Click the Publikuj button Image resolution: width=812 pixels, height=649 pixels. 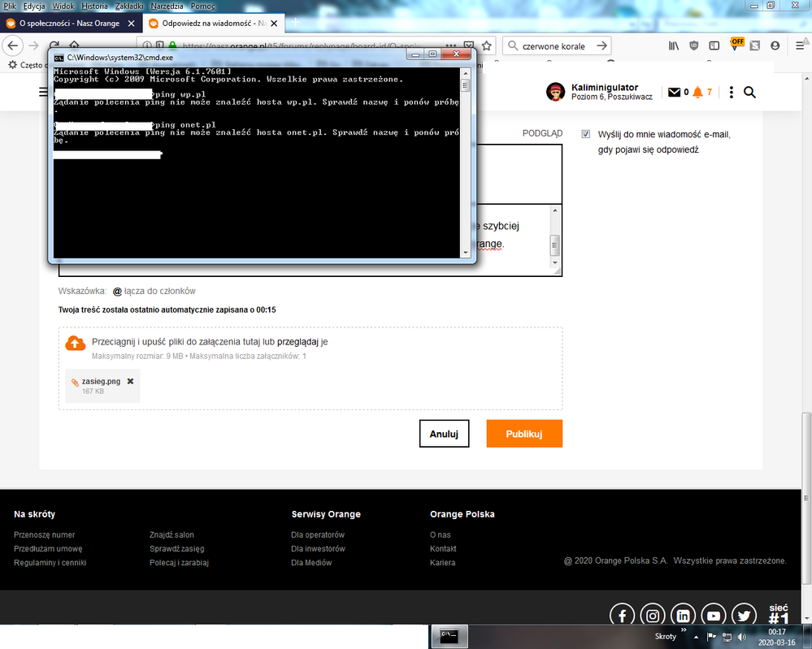524,434
